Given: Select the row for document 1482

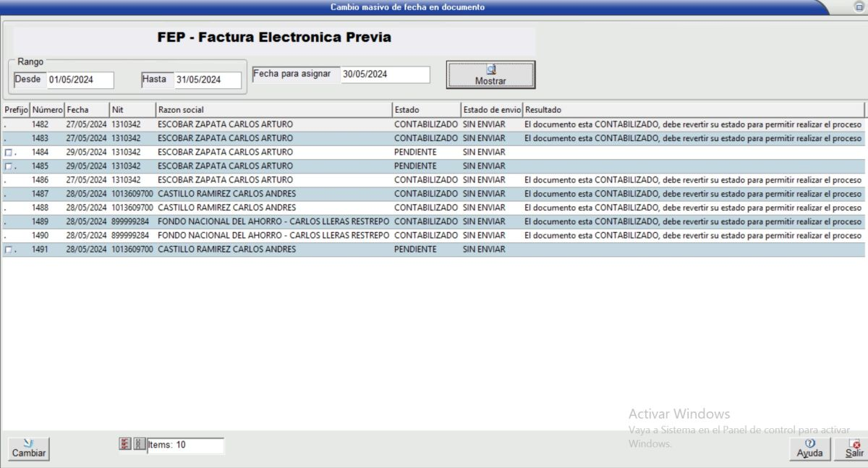Looking at the screenshot, I should tap(225, 124).
